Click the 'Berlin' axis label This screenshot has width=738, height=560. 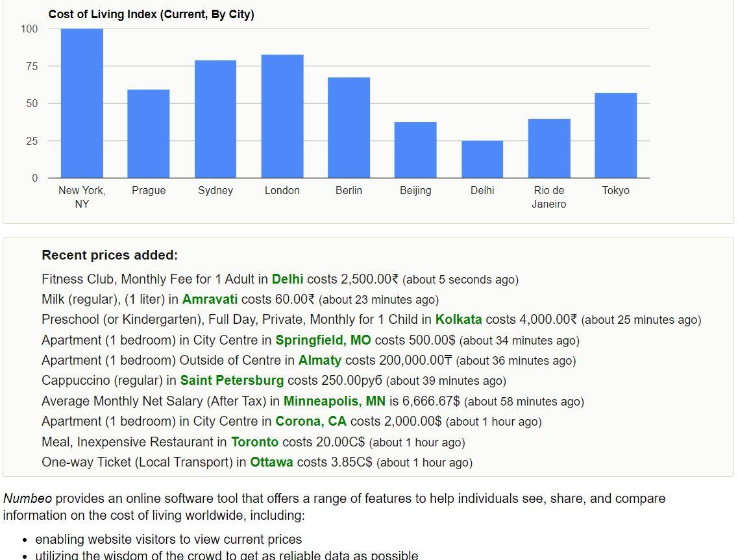[349, 191]
